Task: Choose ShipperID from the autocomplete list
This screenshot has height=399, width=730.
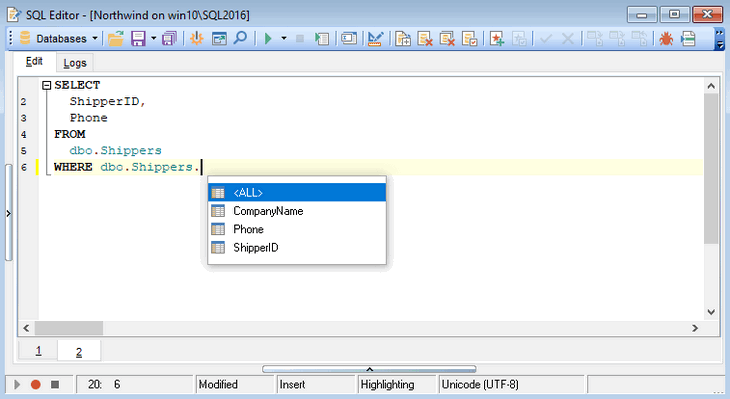Action: coord(297,247)
